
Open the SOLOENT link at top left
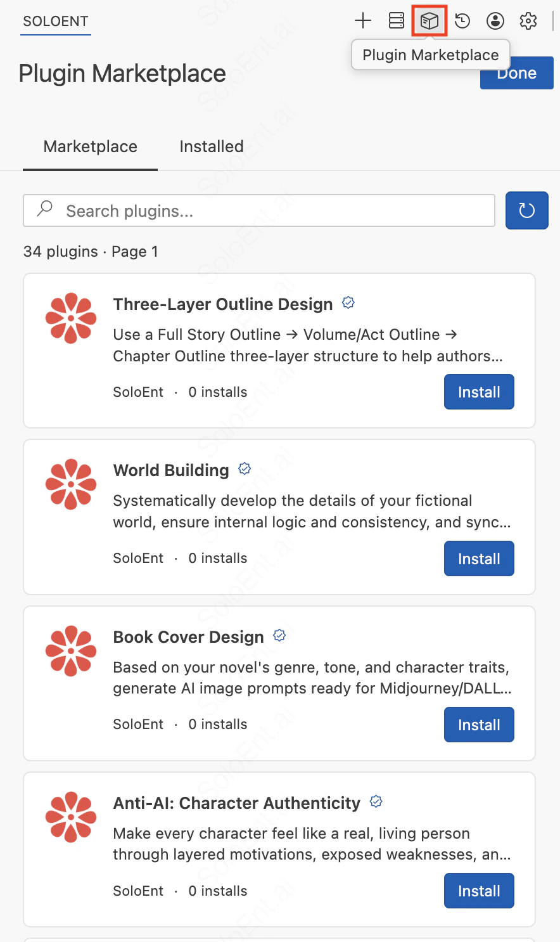[55, 21]
